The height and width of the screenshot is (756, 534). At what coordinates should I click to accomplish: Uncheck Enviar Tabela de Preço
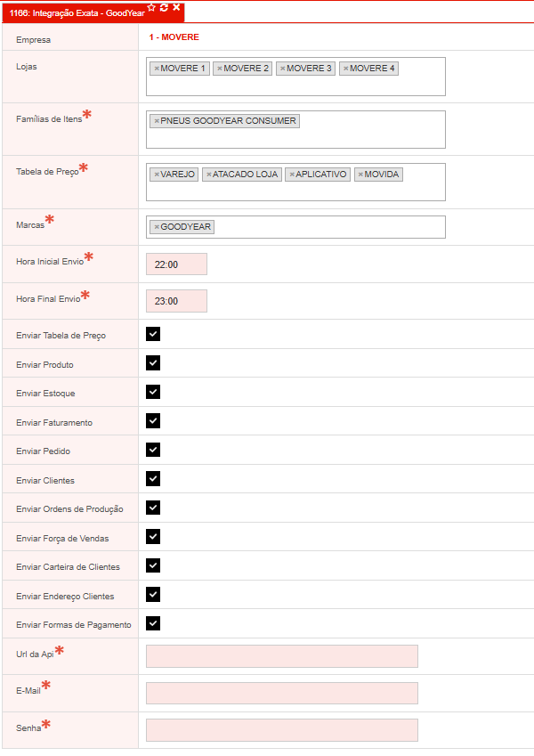point(153,334)
